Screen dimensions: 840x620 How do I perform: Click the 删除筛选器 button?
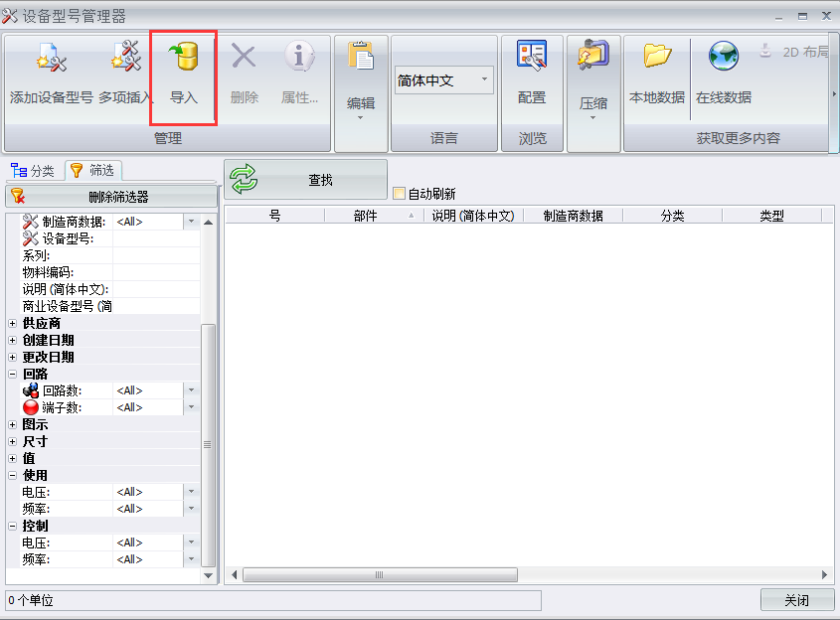coord(111,197)
